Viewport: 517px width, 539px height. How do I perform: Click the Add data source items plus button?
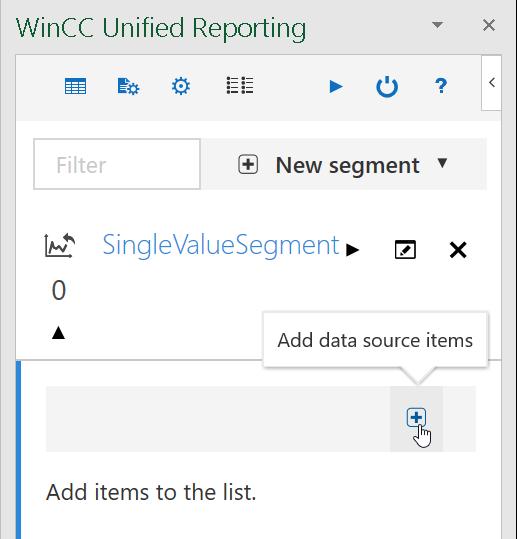coord(416,418)
